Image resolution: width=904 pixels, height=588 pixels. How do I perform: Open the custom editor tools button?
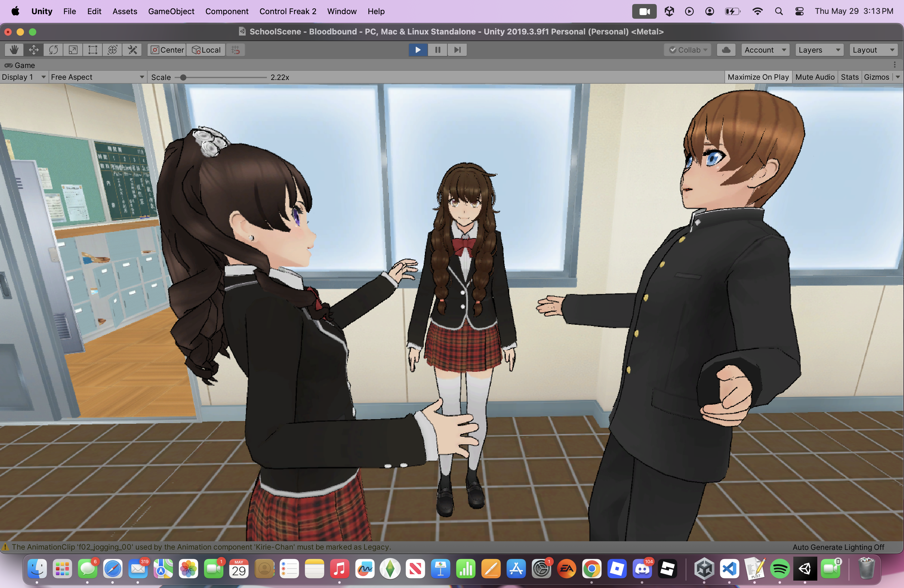[x=132, y=50]
